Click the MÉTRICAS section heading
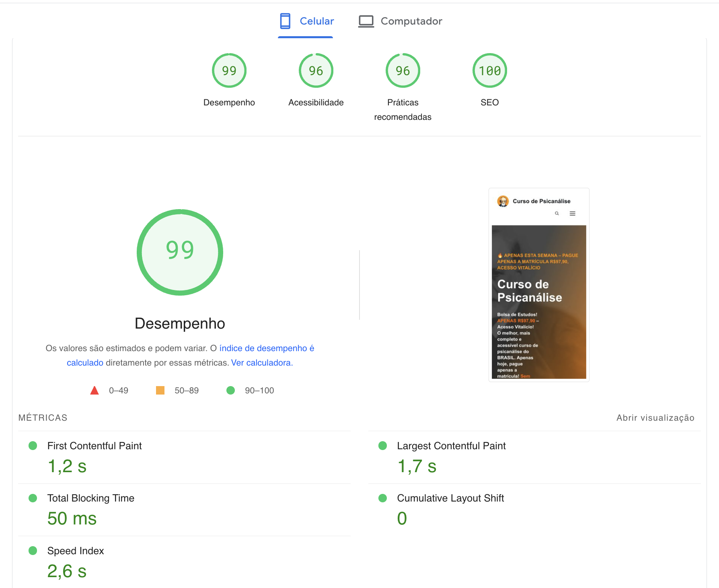Image resolution: width=719 pixels, height=588 pixels. (x=43, y=418)
